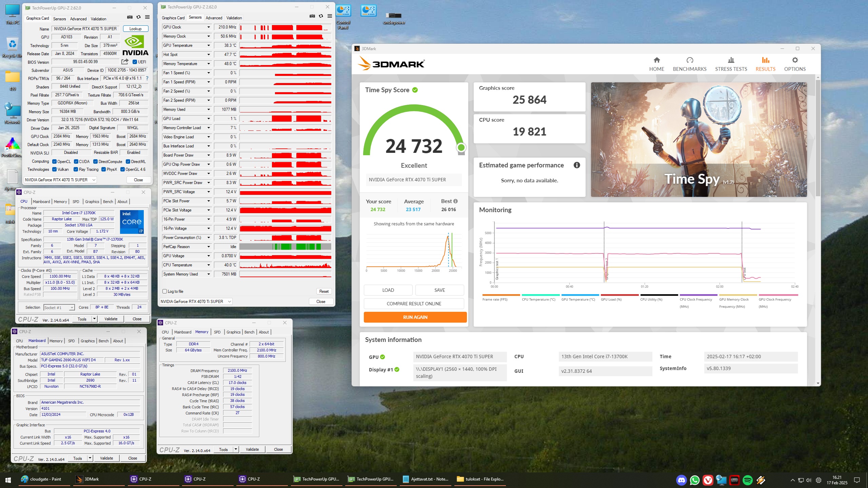Image resolution: width=868 pixels, height=488 pixels.
Task: Click the Frame rate (FPS) legend swatch
Action: (501, 295)
